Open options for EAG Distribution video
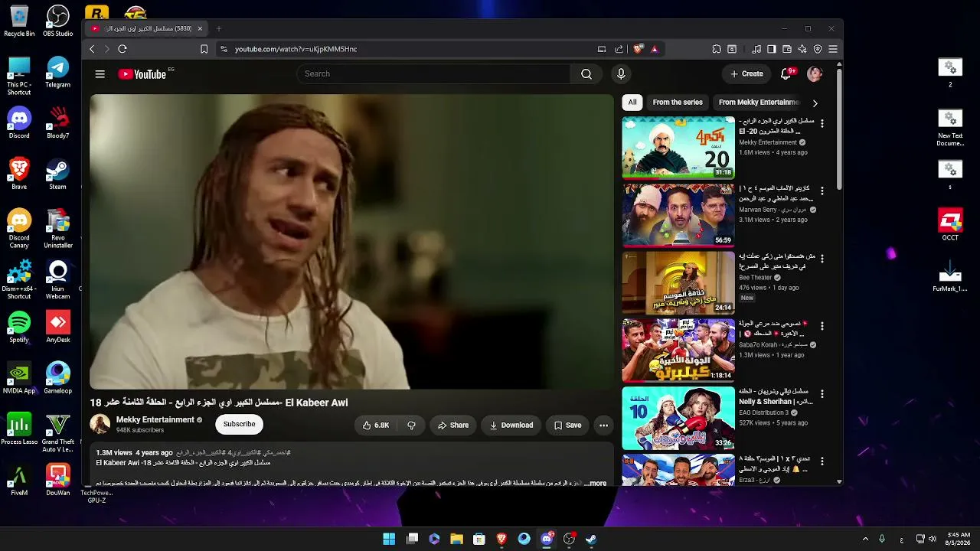Image resolution: width=980 pixels, height=551 pixels. tap(822, 393)
